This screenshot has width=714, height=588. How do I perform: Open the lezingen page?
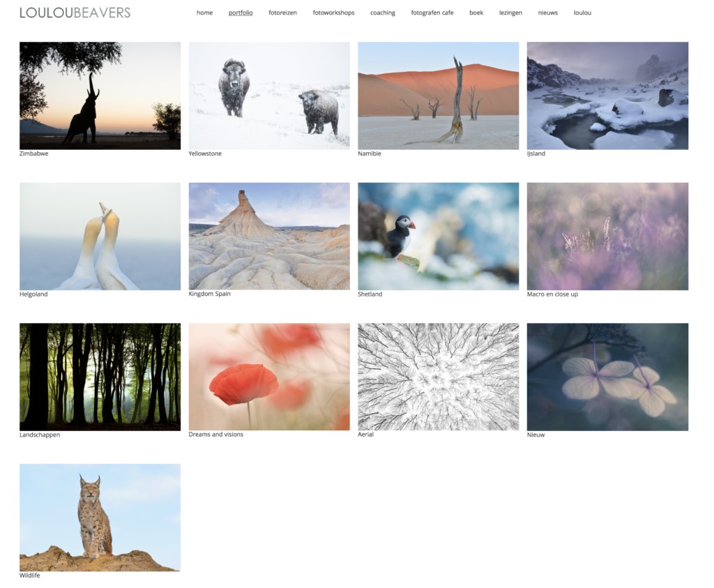(510, 13)
